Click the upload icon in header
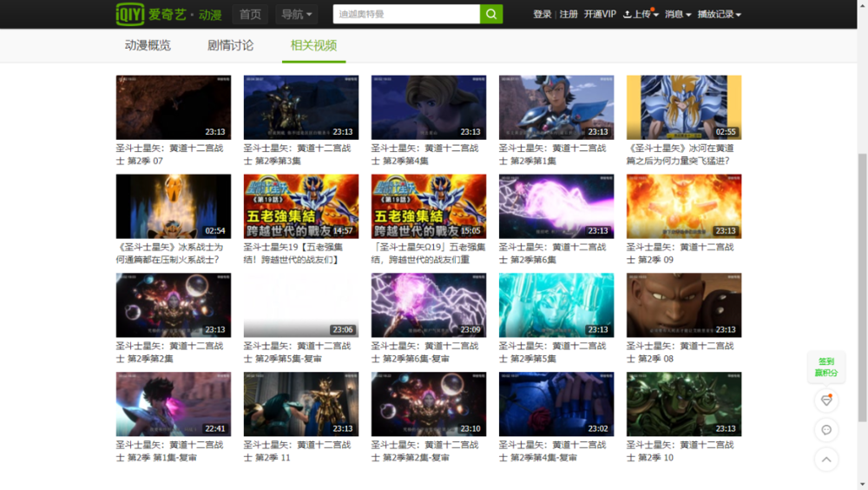The height and width of the screenshot is (490, 868). coord(628,15)
